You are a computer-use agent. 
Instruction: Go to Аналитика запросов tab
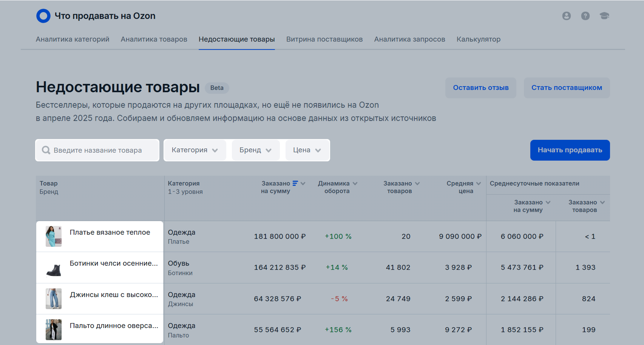coord(409,39)
